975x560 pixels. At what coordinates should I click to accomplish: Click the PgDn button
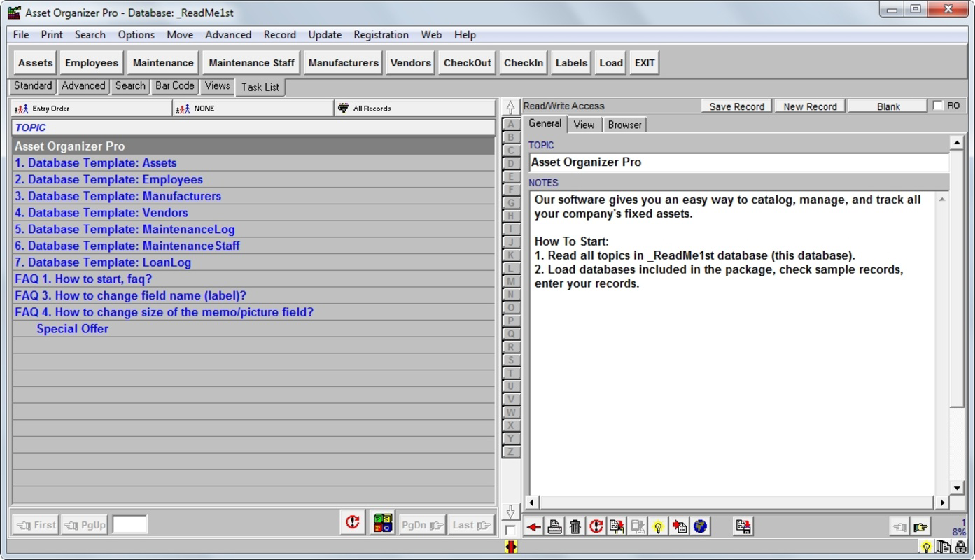point(422,525)
